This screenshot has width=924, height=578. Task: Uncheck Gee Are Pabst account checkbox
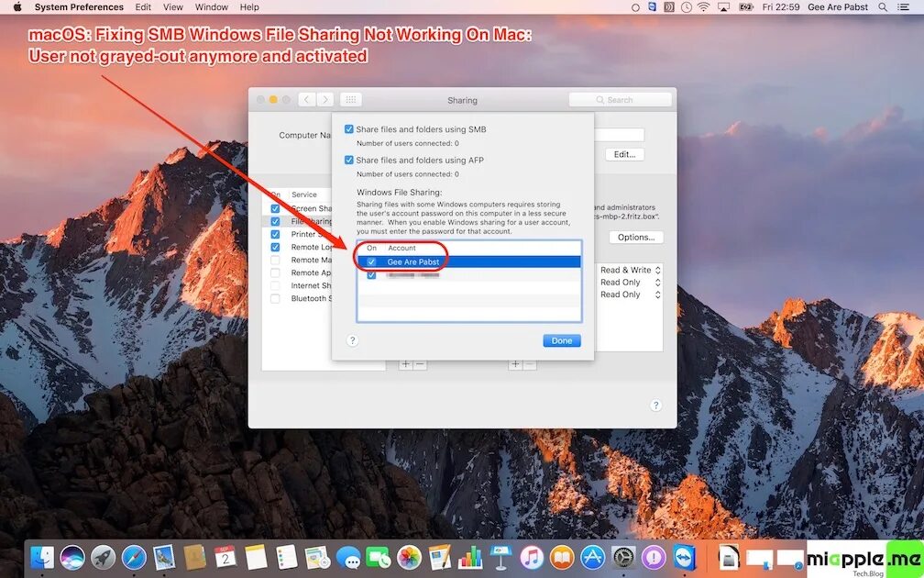371,261
